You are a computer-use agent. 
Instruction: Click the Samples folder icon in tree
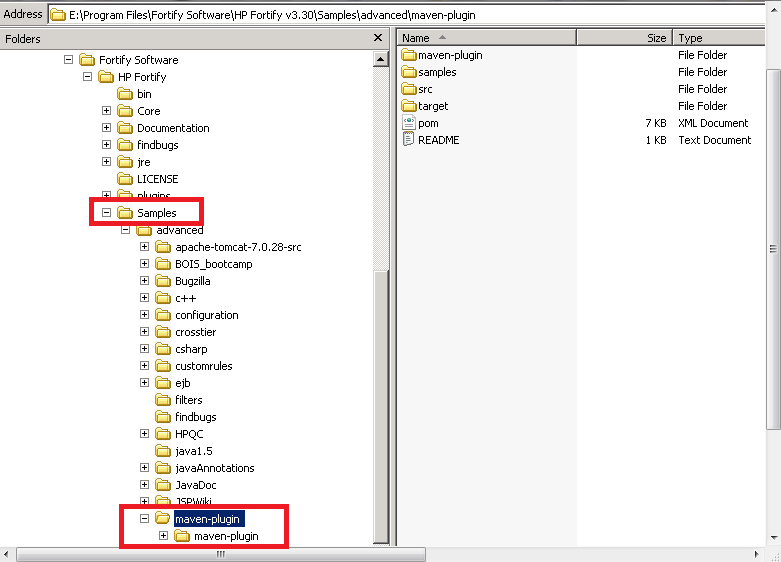point(125,213)
